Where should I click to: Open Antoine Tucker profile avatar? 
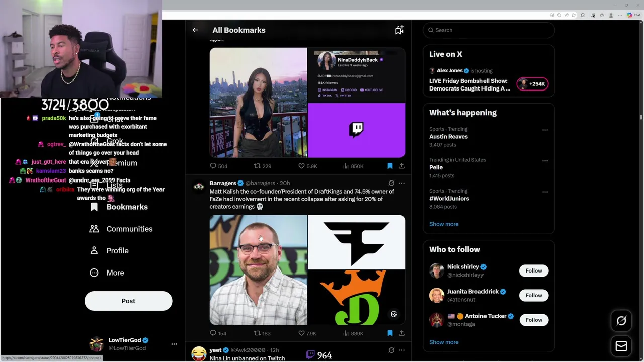[436, 320]
